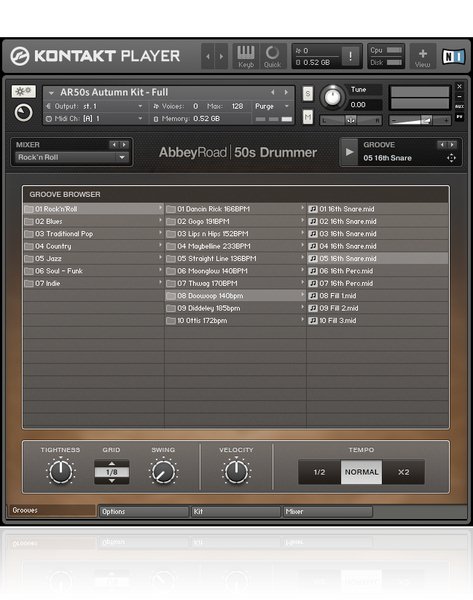Open 08 Doowoop 140bpm folder
The height and width of the screenshot is (600, 473).
pyautogui.click(x=235, y=296)
